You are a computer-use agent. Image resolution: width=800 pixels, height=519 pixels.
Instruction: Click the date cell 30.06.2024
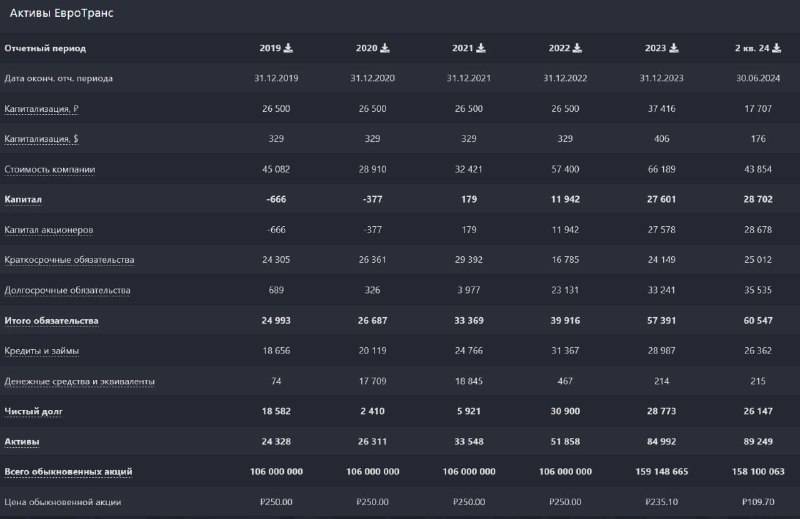[758, 79]
